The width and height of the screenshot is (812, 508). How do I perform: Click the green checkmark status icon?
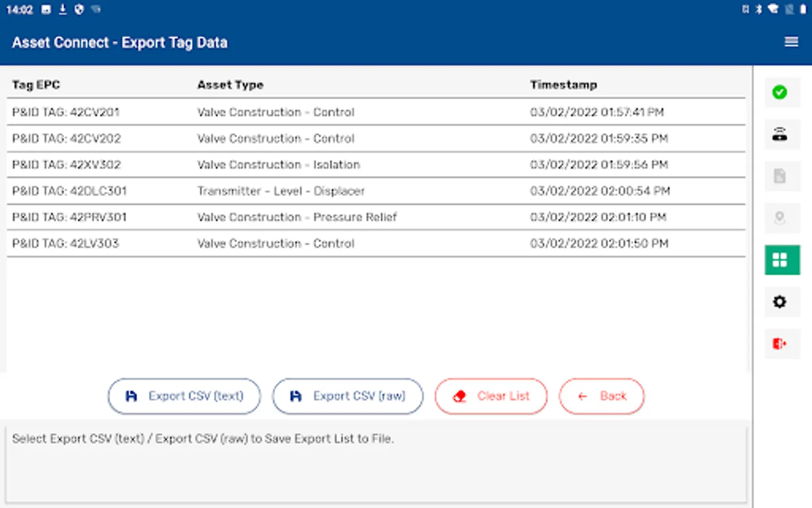pos(780,93)
